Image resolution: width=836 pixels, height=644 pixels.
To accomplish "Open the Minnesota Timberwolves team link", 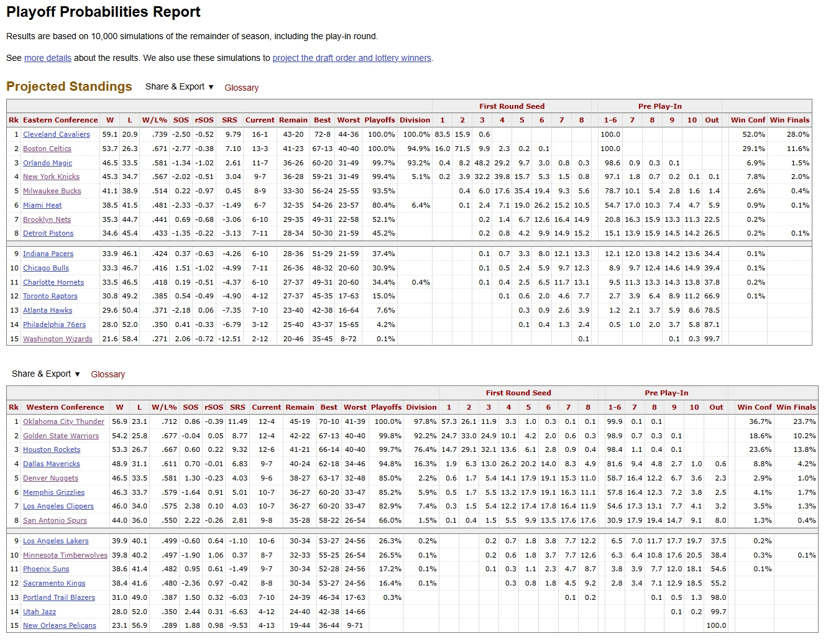I will [65, 555].
